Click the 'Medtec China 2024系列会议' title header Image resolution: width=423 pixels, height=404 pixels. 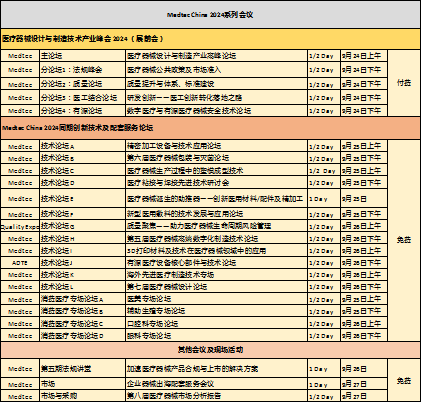point(210,15)
